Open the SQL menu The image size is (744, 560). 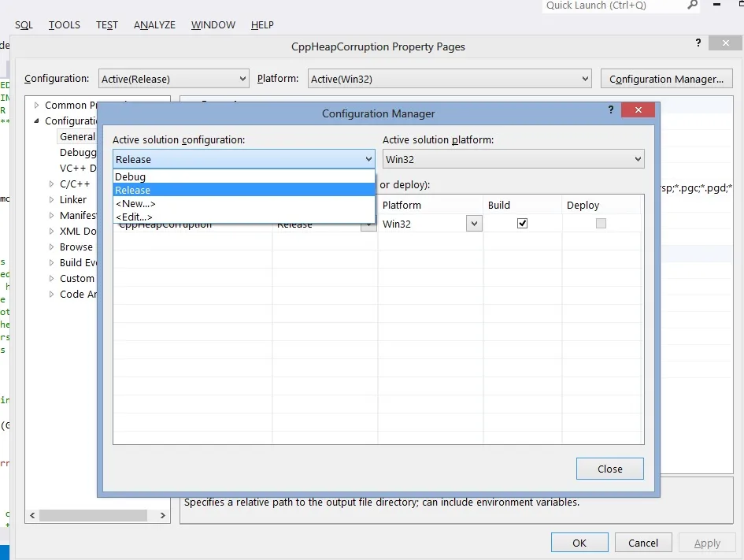(x=24, y=24)
